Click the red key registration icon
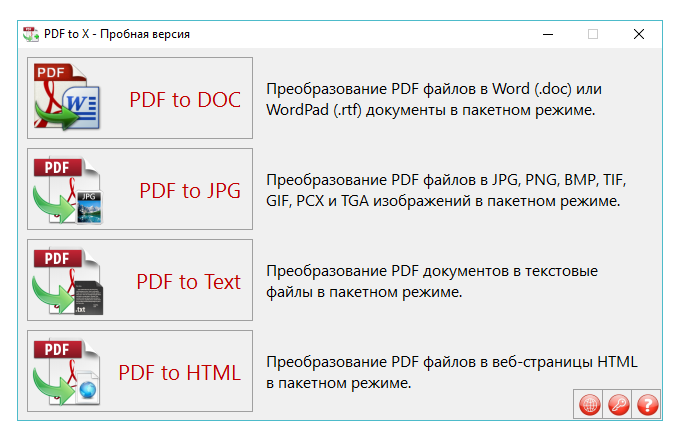This screenshot has height=441, width=686. click(619, 405)
